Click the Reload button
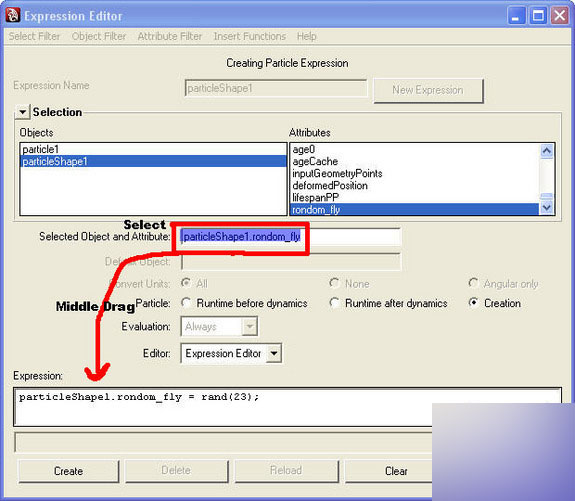The width and height of the screenshot is (575, 501). 286,471
